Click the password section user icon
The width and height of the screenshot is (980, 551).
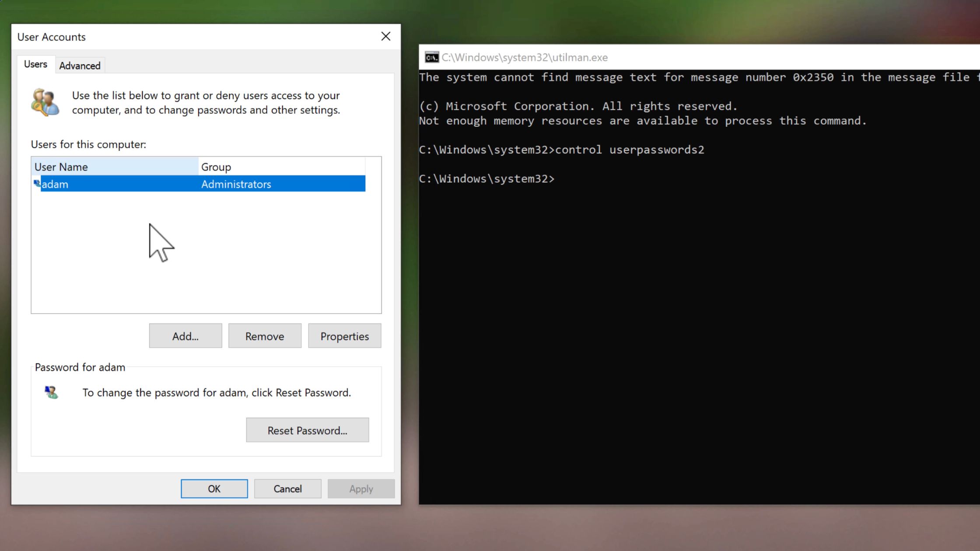pos(51,392)
